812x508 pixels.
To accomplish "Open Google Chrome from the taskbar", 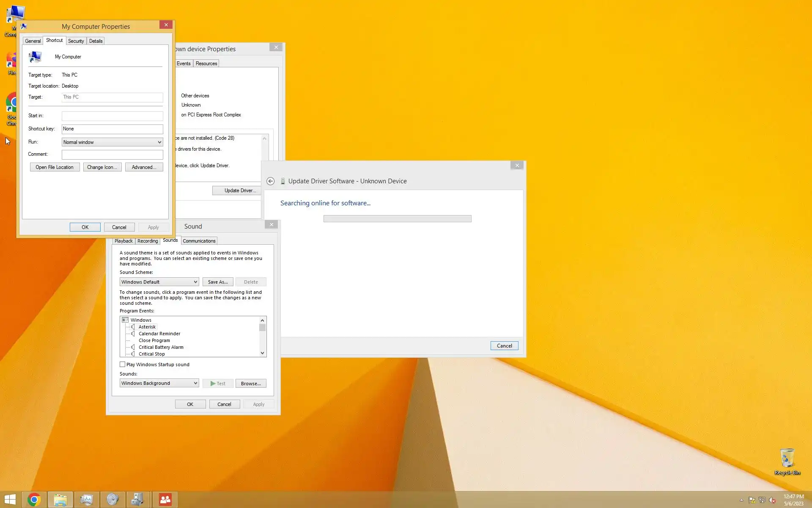I will tap(34, 500).
